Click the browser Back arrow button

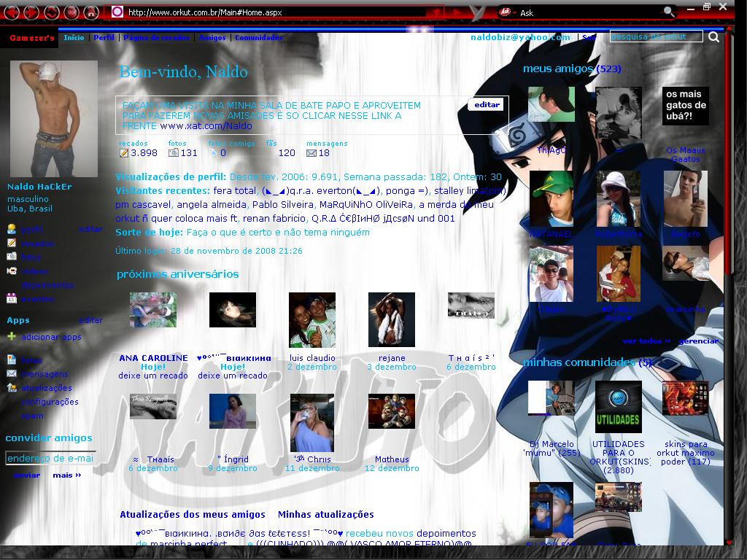tap(11, 12)
